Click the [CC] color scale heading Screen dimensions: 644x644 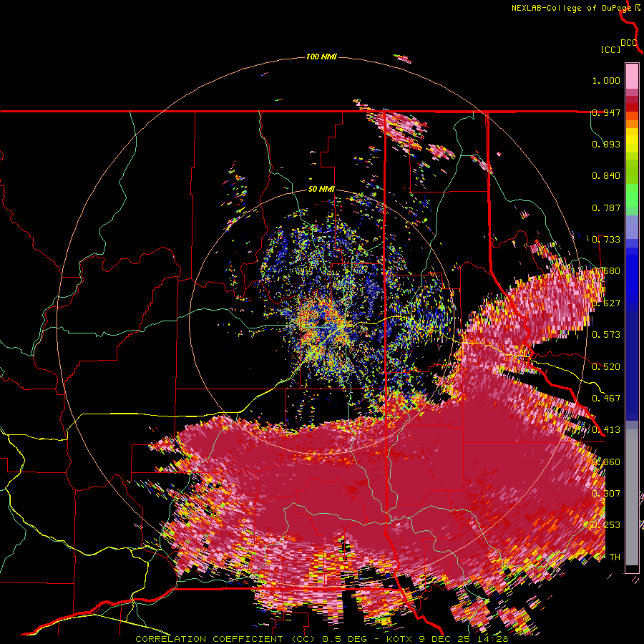coord(611,49)
